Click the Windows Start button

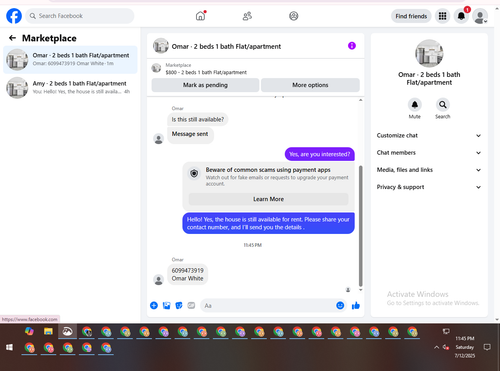point(9,348)
